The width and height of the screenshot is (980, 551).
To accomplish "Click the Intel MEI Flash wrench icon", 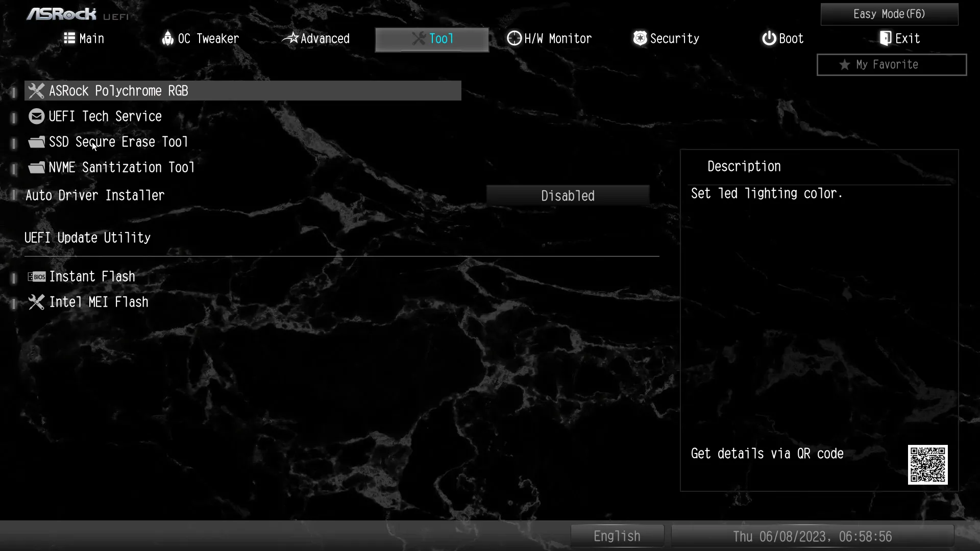I will click(x=36, y=302).
